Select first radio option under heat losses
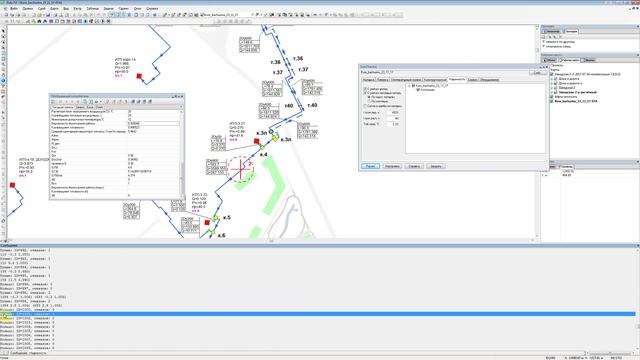Screen dimensions: 640x360 (x=369, y=97)
